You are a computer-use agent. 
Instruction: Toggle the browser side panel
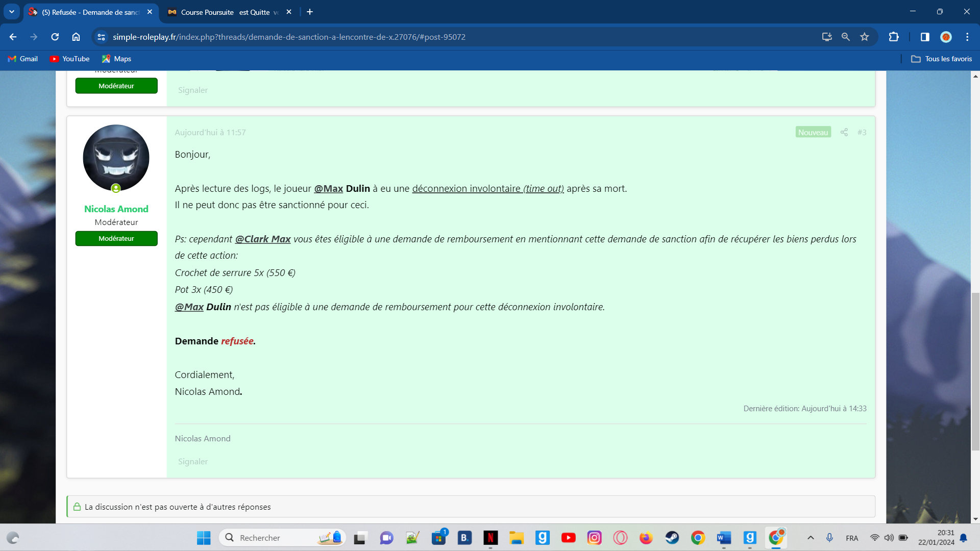tap(925, 37)
